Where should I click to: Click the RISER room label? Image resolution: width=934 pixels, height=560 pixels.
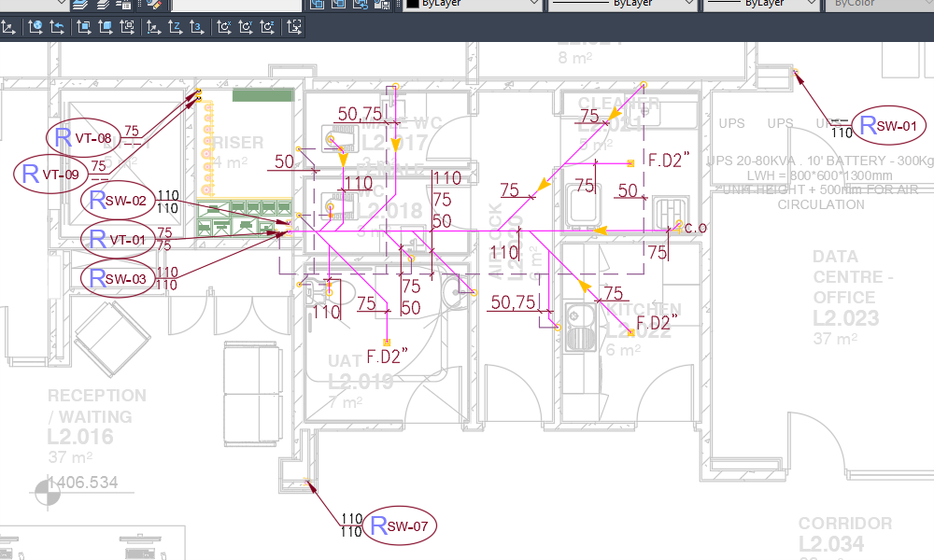click(x=237, y=143)
